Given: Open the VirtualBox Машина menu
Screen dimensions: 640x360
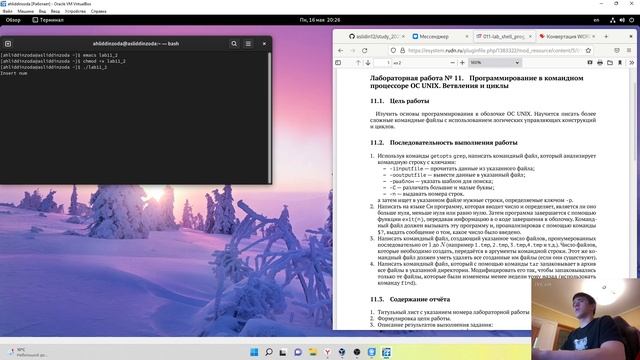Looking at the screenshot, I should pos(25,11).
